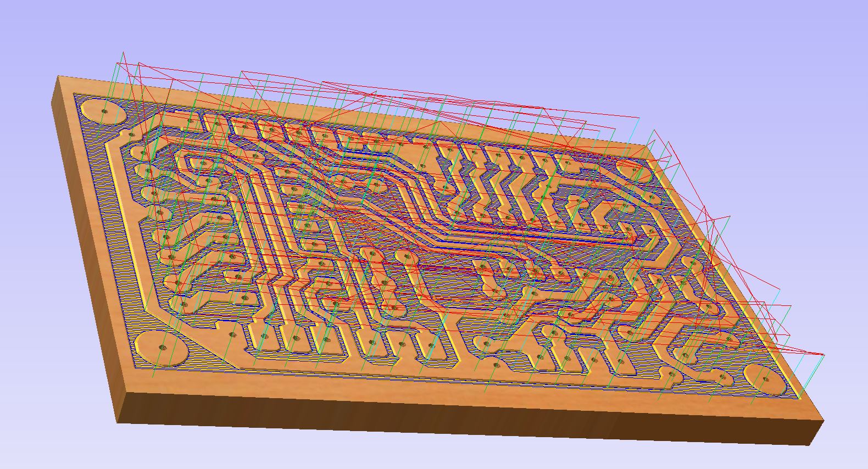Select the round mounting pad at bottom-left corner
Screen dimensions: 868x469
click(161, 348)
